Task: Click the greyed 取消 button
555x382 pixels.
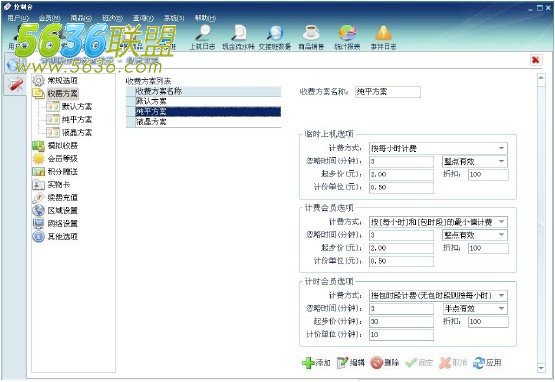Action: click(x=453, y=363)
